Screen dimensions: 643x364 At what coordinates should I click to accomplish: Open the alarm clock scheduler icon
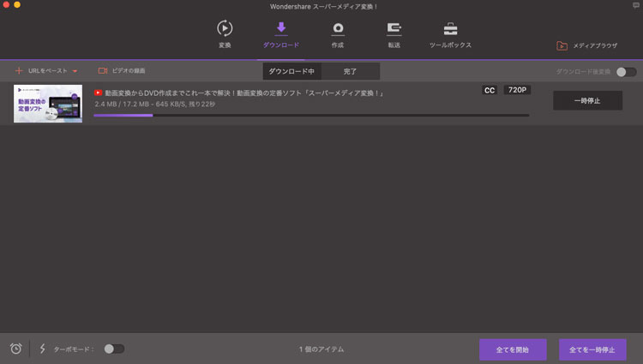[x=16, y=349]
